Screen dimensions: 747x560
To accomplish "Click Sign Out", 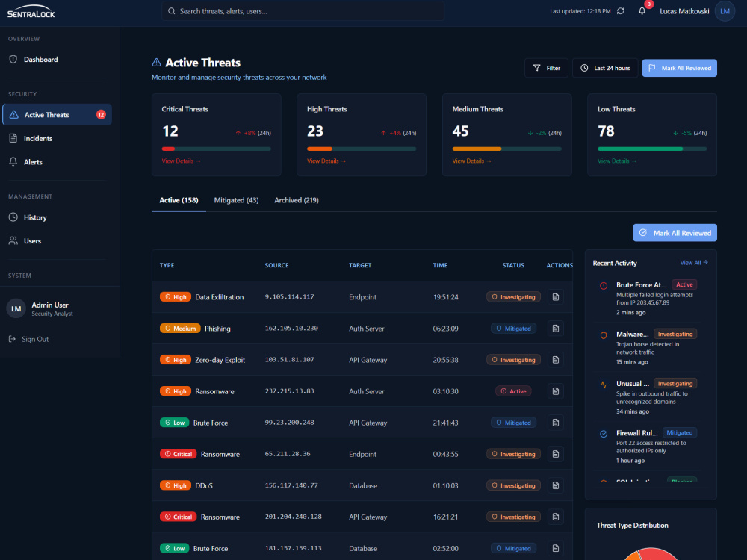I will (28, 339).
